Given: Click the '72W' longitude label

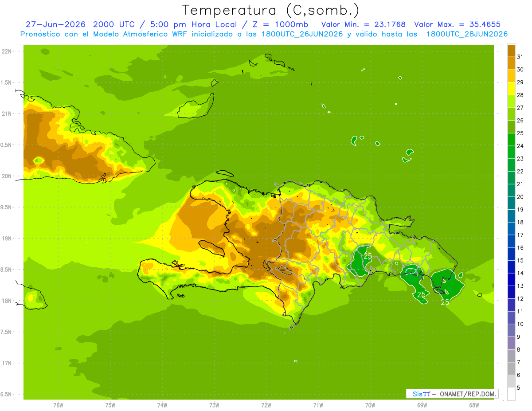Looking at the screenshot, I should point(266,405).
